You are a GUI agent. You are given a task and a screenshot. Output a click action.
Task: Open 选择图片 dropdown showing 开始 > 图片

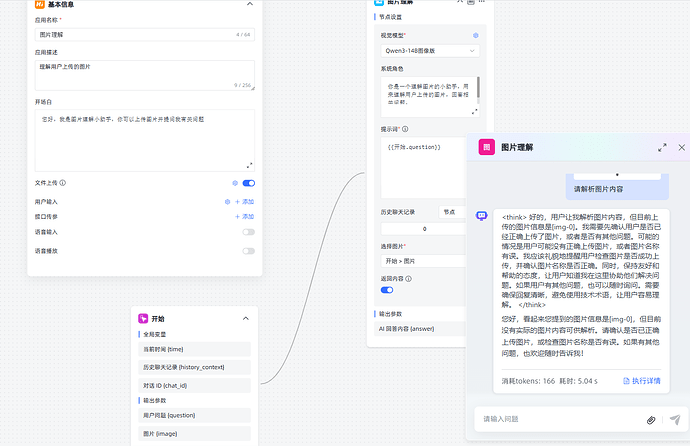pos(423,261)
